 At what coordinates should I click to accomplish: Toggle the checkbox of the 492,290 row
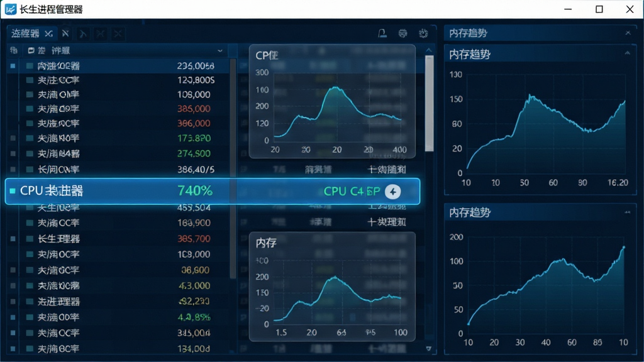[13, 302]
